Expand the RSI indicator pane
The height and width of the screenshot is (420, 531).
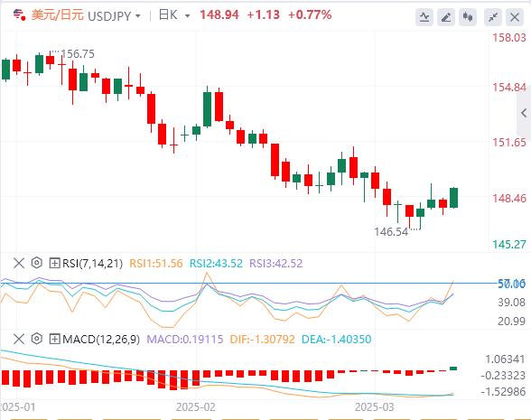pos(54,263)
